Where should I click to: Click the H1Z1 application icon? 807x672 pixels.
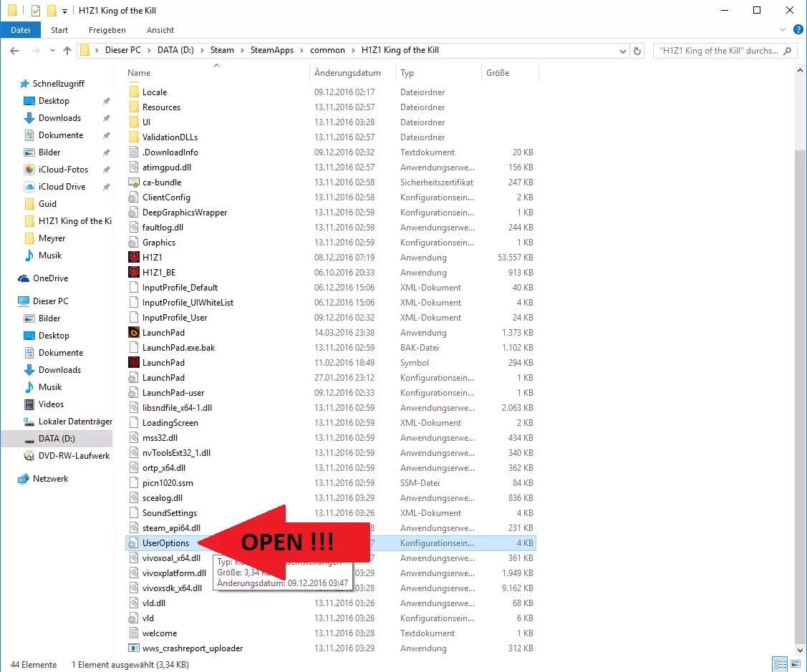[134, 257]
